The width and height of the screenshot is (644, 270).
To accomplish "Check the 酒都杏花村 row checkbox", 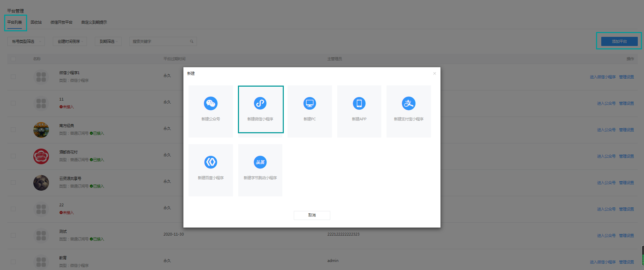I will 13,156.
